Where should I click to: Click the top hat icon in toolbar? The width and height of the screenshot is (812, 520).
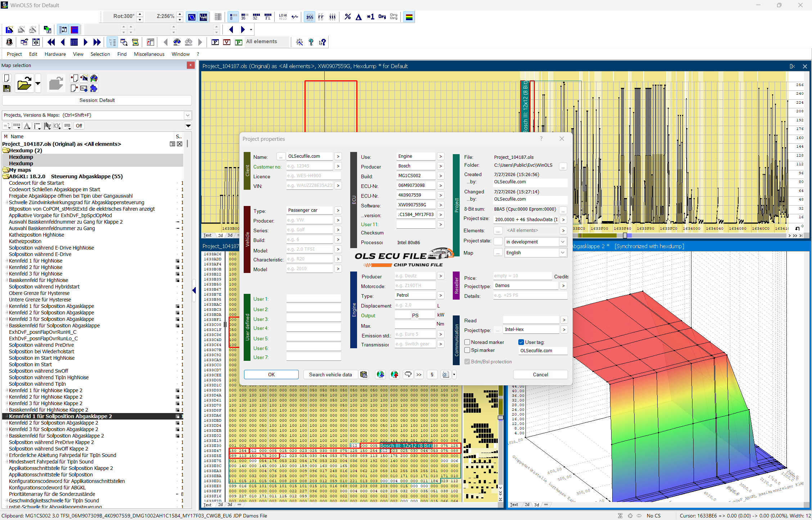point(9,42)
